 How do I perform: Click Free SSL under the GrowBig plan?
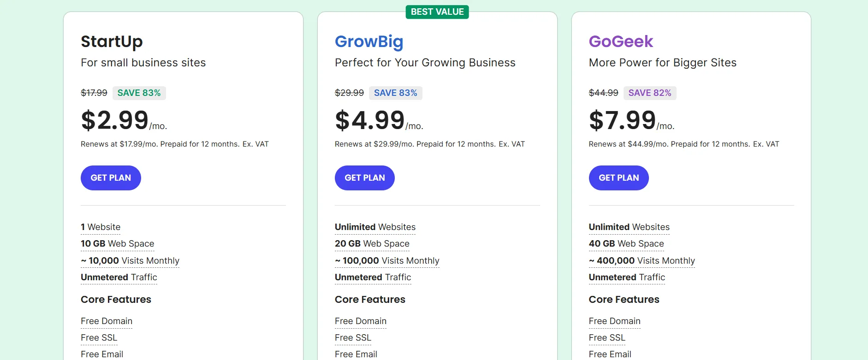point(353,337)
